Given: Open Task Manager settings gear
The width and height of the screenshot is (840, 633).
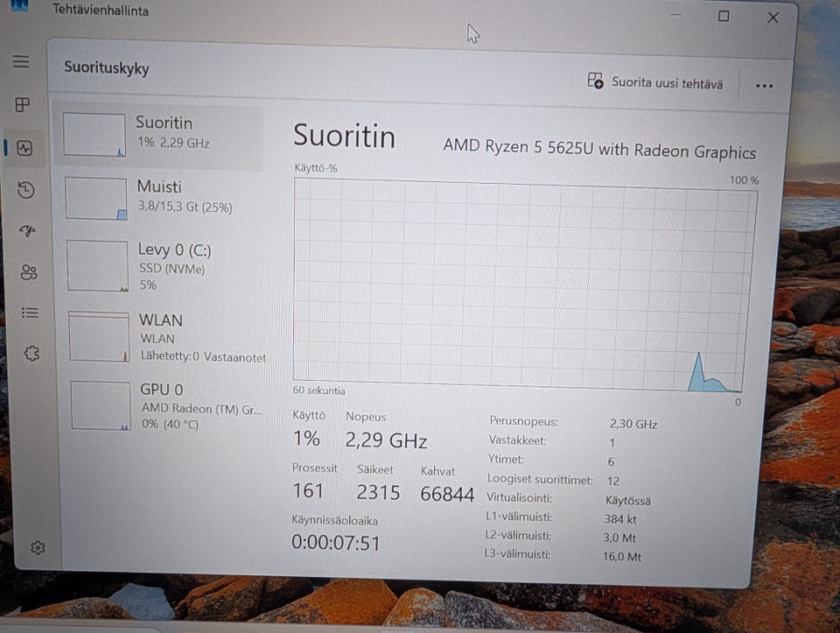Looking at the screenshot, I should click(38, 547).
